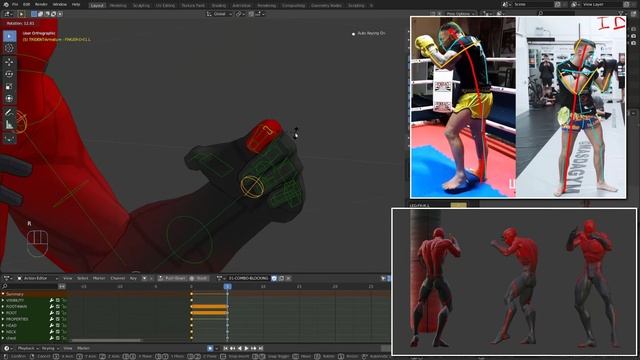
Task: Click the current frame marker on timeline
Action: click(228, 287)
